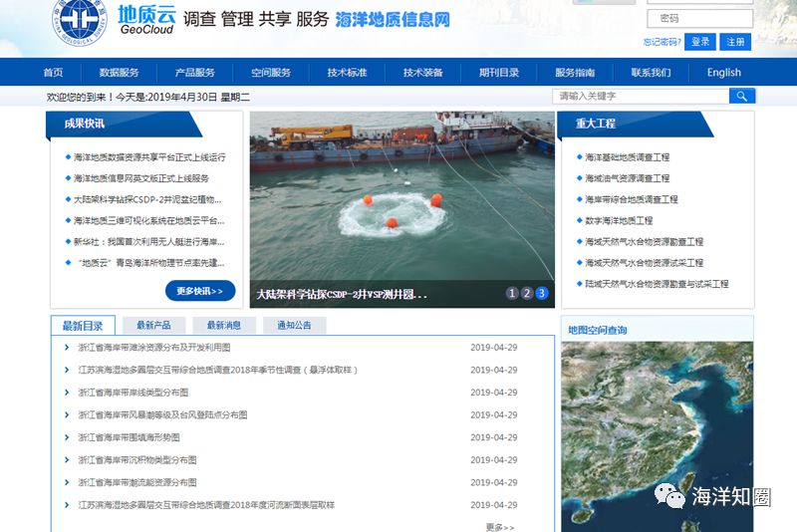Click the GeoCloud 地质云 logo
This screenshot has width=797, height=532.
tap(146, 20)
